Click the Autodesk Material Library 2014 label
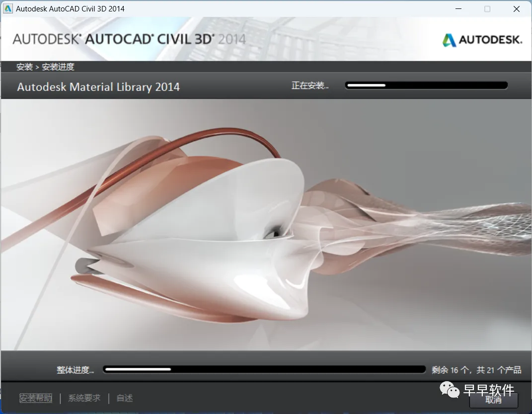This screenshot has height=414, width=532. [98, 87]
